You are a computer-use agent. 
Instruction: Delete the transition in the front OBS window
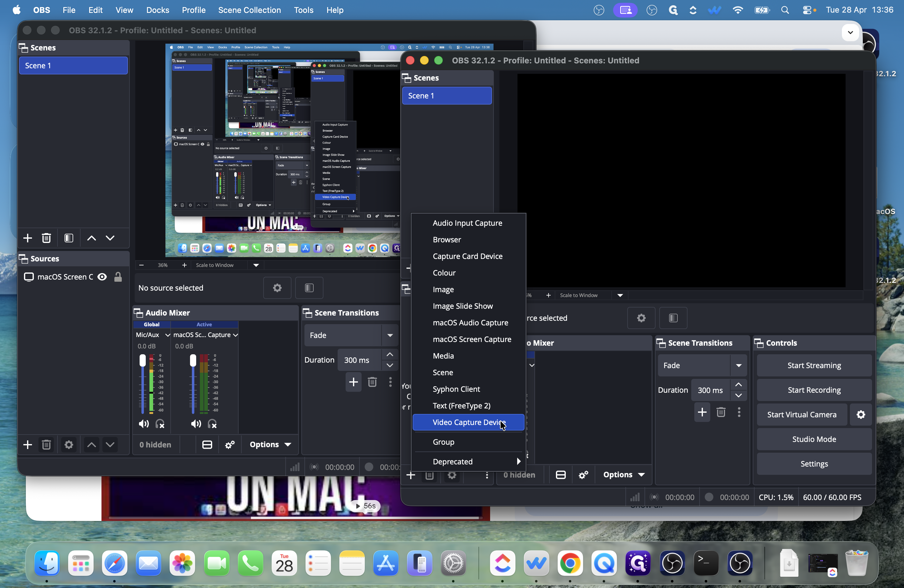pos(721,412)
